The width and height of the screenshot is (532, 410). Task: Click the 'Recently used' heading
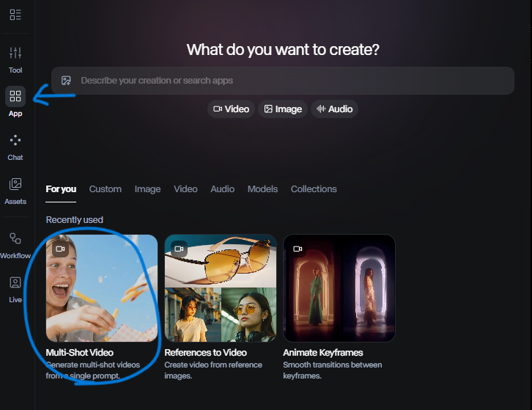[75, 220]
